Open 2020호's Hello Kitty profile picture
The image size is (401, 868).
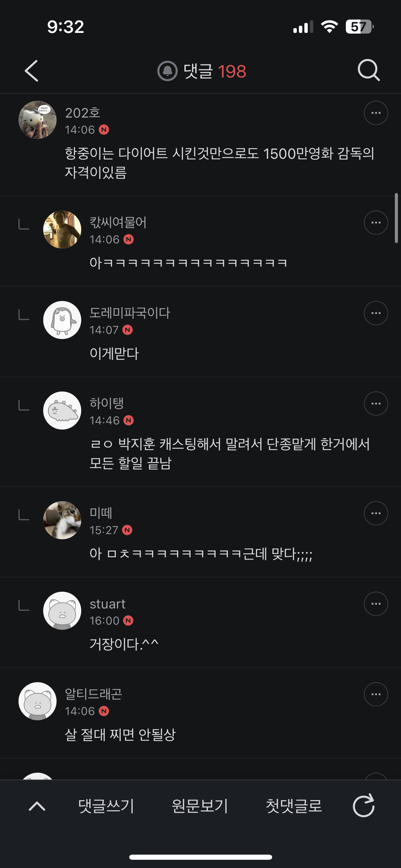[x=37, y=120]
